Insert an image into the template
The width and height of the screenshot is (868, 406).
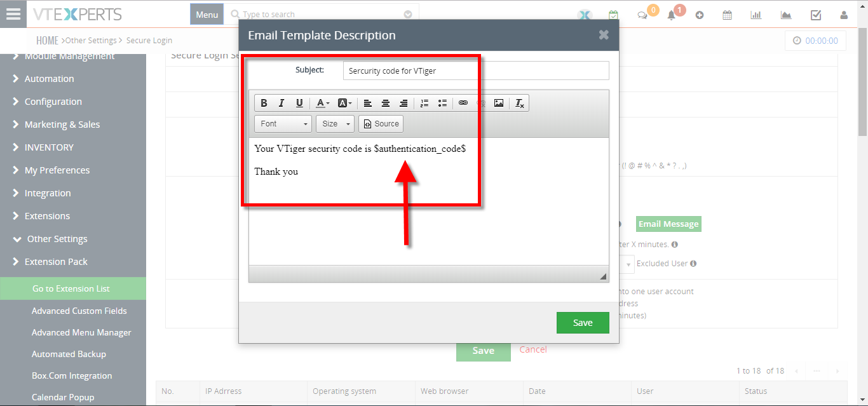click(499, 103)
